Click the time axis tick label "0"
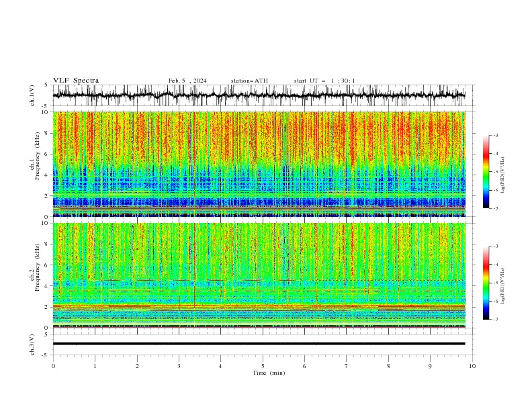The height and width of the screenshot is (411, 532). (x=53, y=366)
